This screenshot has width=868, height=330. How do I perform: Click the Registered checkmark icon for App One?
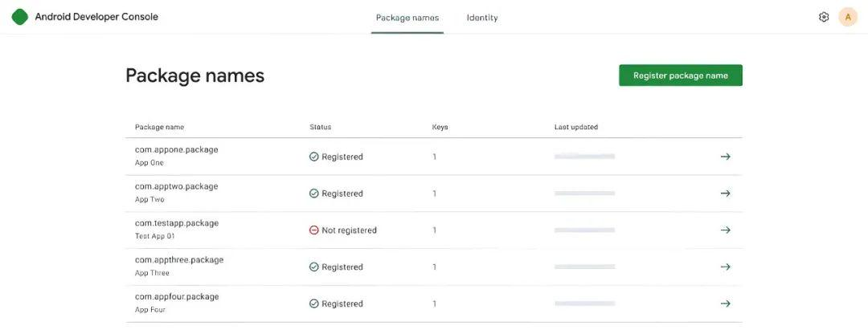(314, 157)
